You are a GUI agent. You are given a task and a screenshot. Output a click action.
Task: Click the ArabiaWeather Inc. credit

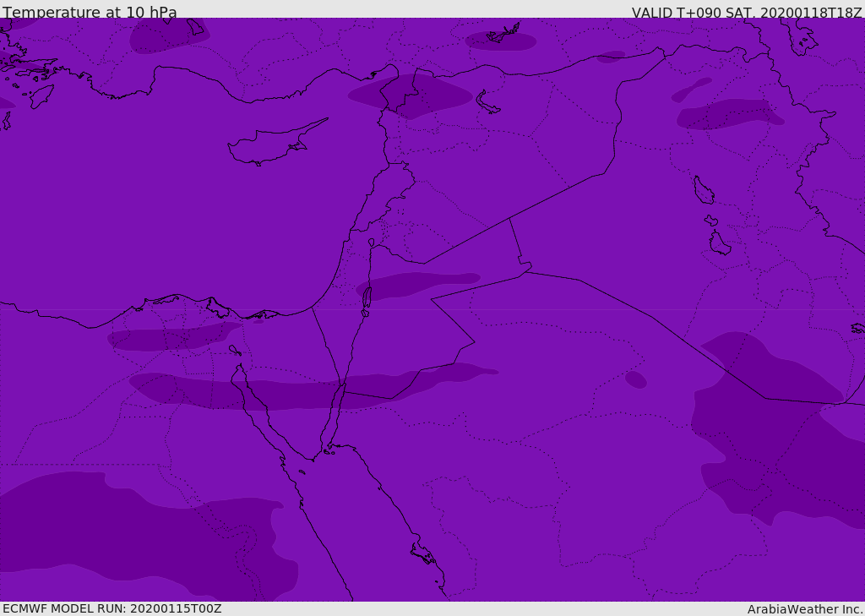point(805,609)
